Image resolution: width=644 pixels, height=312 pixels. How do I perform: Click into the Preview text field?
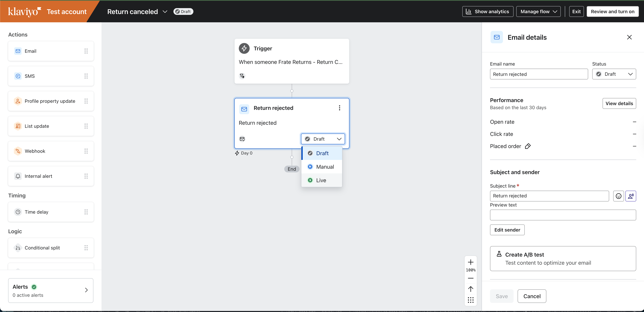tap(563, 215)
